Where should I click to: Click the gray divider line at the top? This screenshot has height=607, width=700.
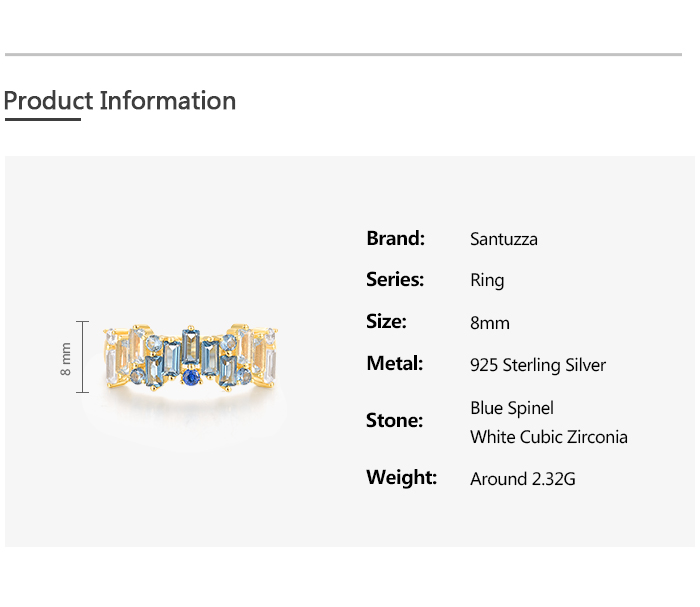coord(343,55)
